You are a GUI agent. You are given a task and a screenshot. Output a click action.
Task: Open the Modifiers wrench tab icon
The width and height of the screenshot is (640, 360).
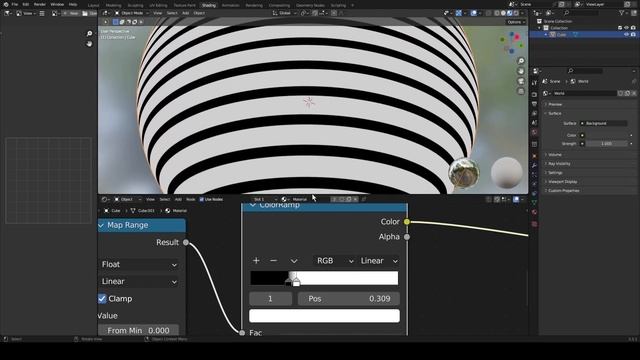coord(534,165)
